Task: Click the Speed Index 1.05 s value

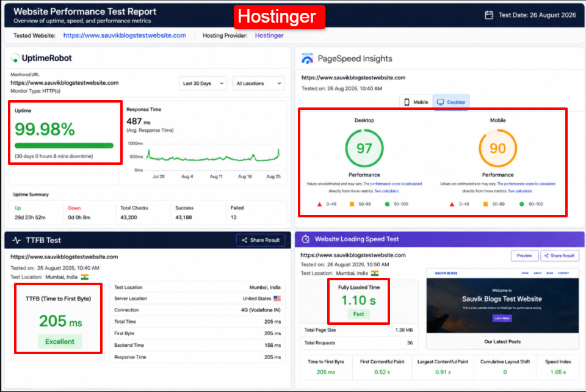Action: pyautogui.click(x=557, y=372)
